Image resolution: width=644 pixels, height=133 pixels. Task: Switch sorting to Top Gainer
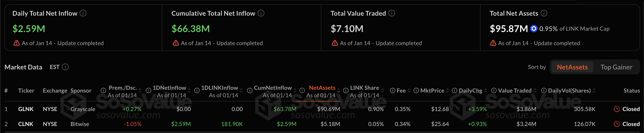click(616, 67)
